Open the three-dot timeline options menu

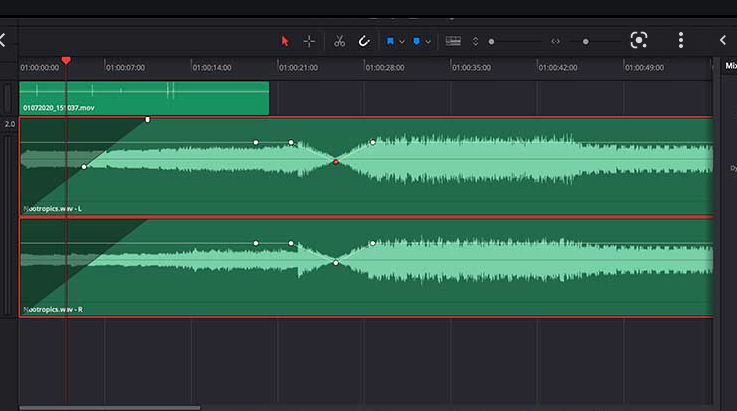pos(681,40)
